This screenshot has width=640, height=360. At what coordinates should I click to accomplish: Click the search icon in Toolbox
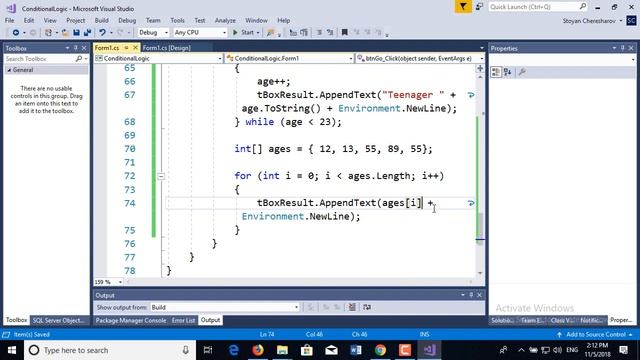click(x=78, y=59)
